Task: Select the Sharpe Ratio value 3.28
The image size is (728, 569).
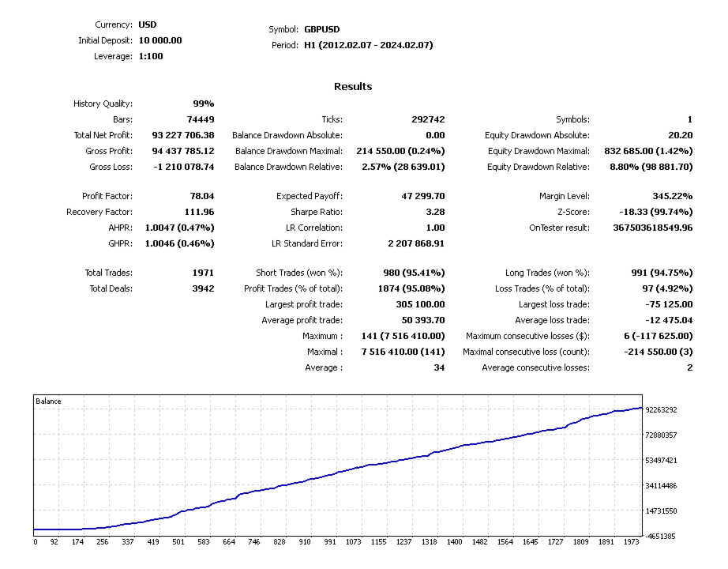Action: coord(435,212)
